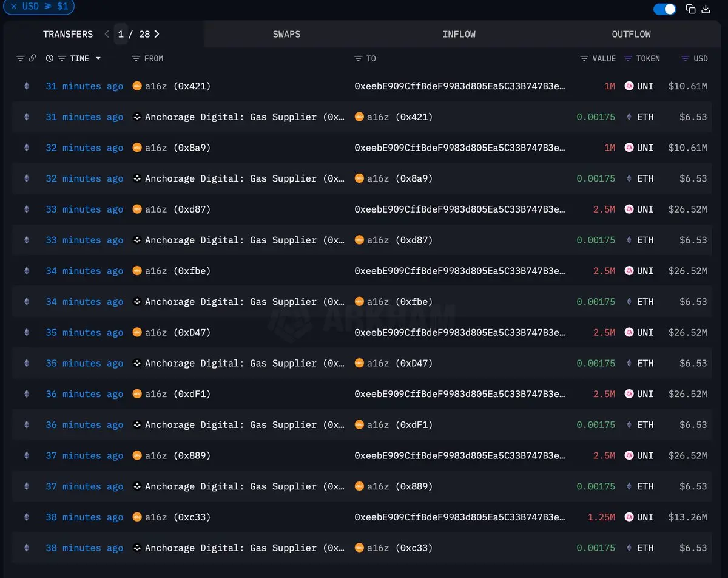Click the Ethereum icon in the row from a16z (0xd87)
This screenshot has width=728, height=578.
click(26, 209)
